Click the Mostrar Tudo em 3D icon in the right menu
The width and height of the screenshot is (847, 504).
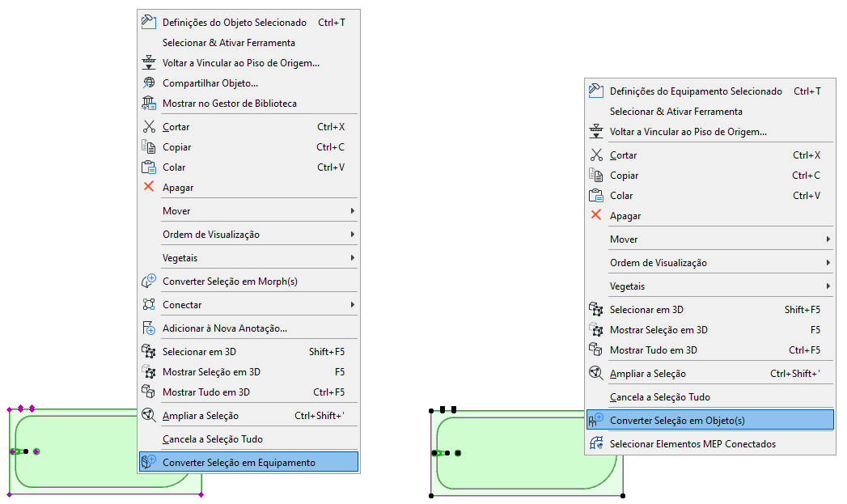pyautogui.click(x=596, y=349)
